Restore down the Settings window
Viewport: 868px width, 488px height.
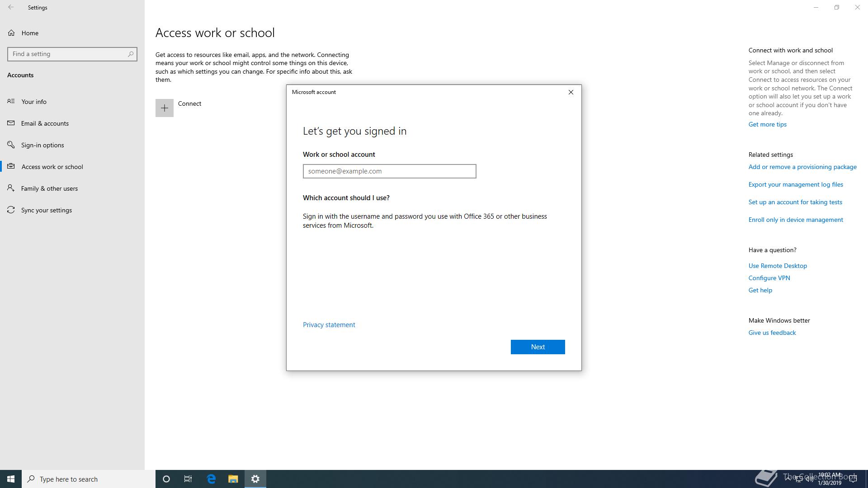(x=837, y=7)
